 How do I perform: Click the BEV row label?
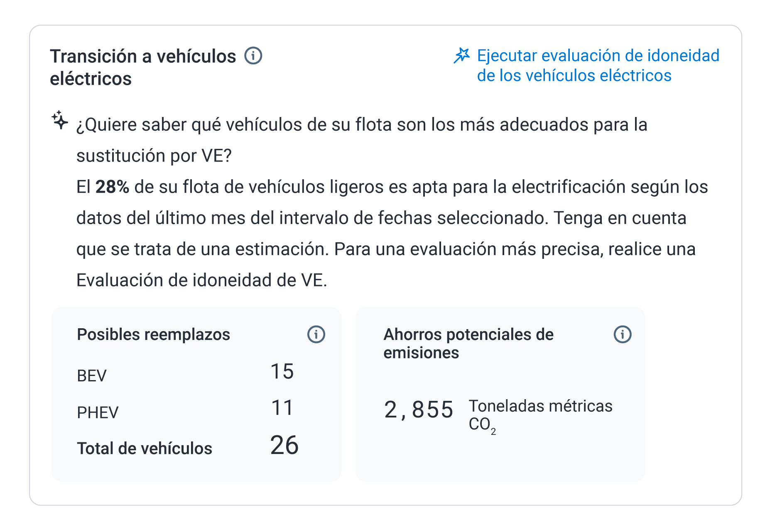click(91, 375)
